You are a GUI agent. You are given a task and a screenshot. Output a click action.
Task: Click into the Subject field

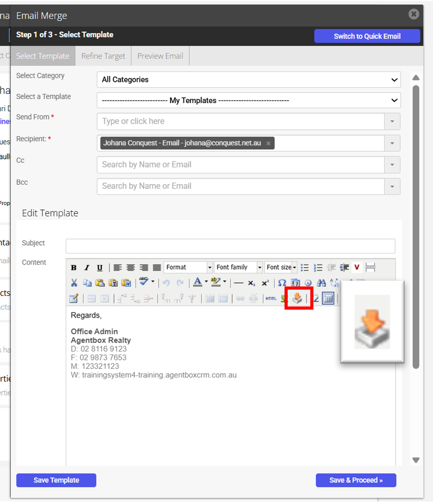230,246
